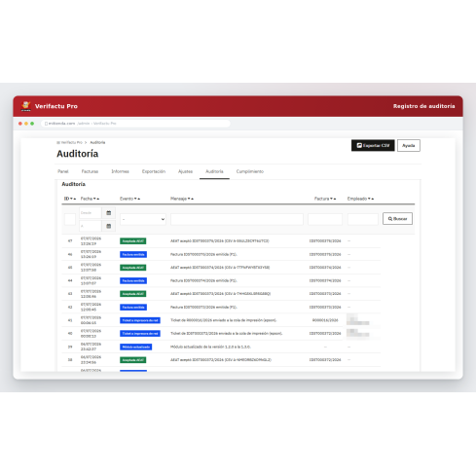Image resolution: width=476 pixels, height=476 pixels.
Task: Sort Evento column ascending with up arrow
Action: (x=139, y=199)
